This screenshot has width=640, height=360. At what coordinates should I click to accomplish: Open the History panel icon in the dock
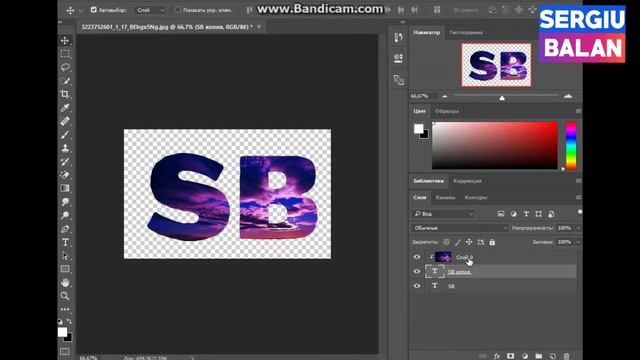pyautogui.click(x=398, y=38)
